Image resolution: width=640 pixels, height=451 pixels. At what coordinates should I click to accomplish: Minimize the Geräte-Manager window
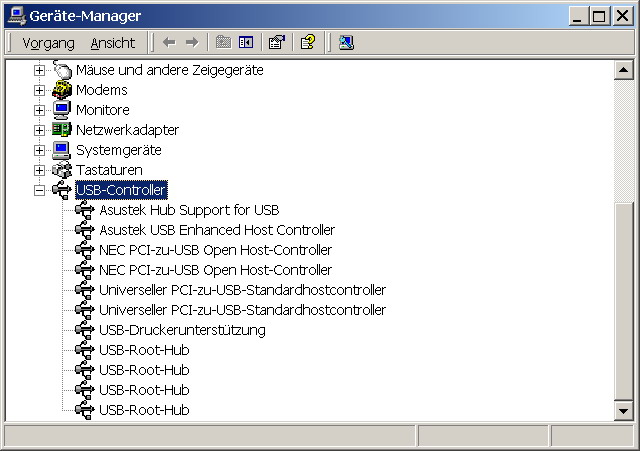579,16
